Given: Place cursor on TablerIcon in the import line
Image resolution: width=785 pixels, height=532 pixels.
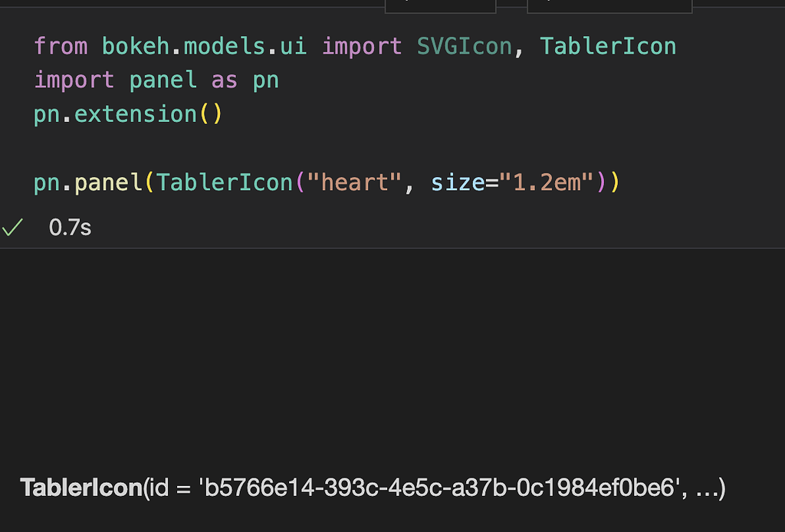Looking at the screenshot, I should click(608, 46).
